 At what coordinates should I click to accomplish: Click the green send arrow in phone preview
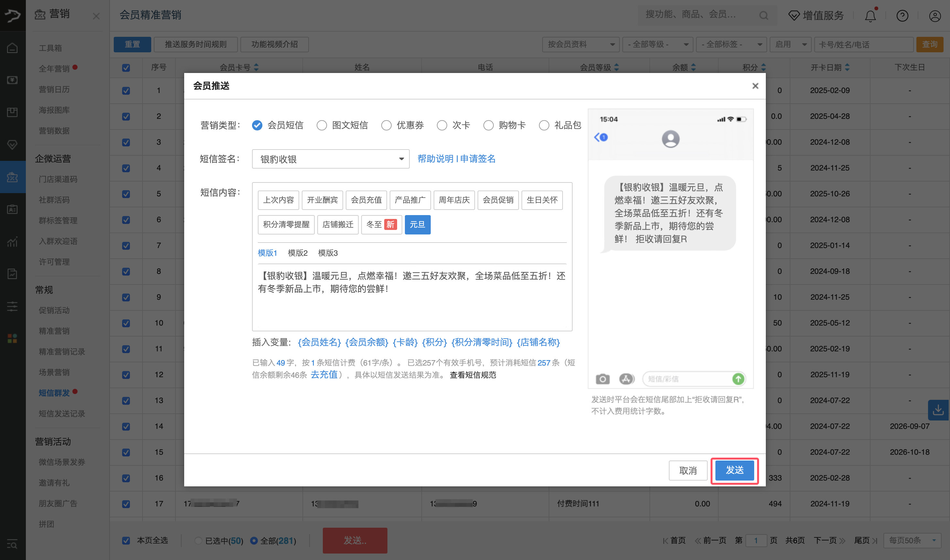(739, 379)
